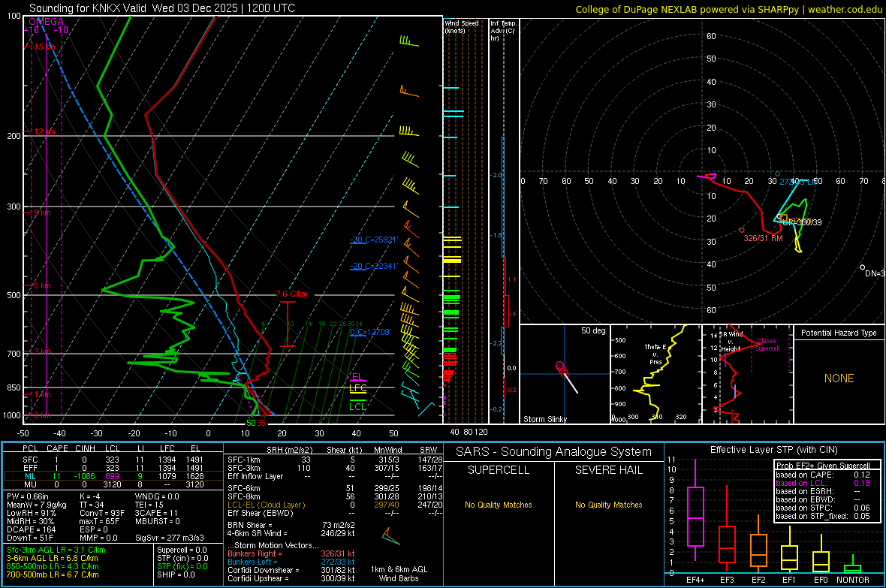
Task: Click the based on CAPE probability row
Action: [823, 475]
